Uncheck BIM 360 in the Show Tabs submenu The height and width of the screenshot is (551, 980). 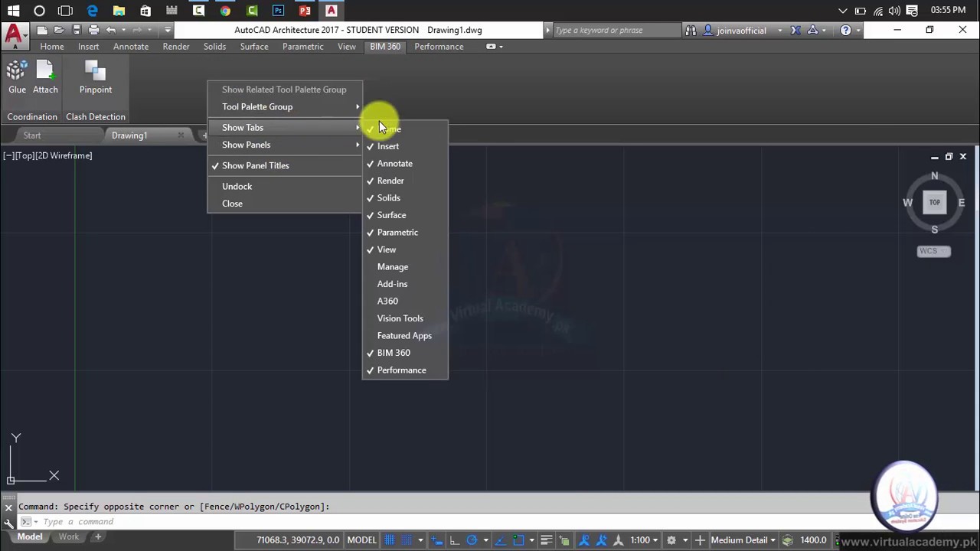click(x=405, y=353)
